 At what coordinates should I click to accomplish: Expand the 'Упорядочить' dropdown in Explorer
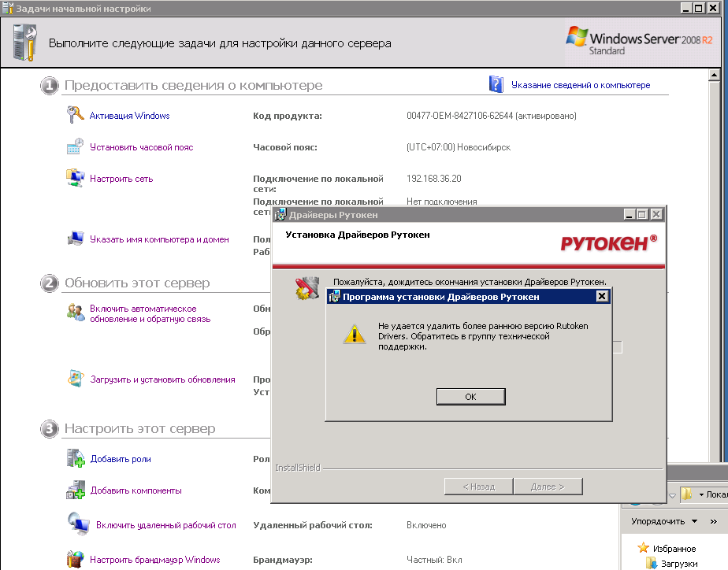tap(663, 521)
